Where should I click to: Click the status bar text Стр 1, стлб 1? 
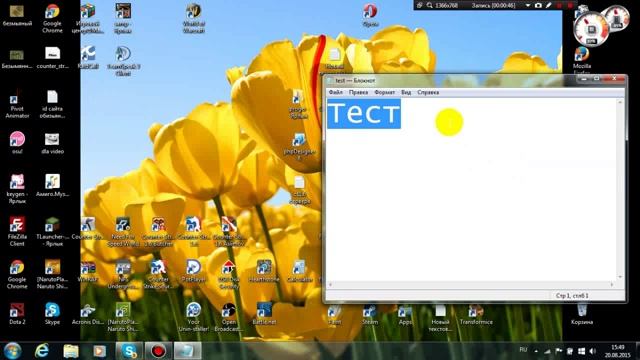pos(572,296)
